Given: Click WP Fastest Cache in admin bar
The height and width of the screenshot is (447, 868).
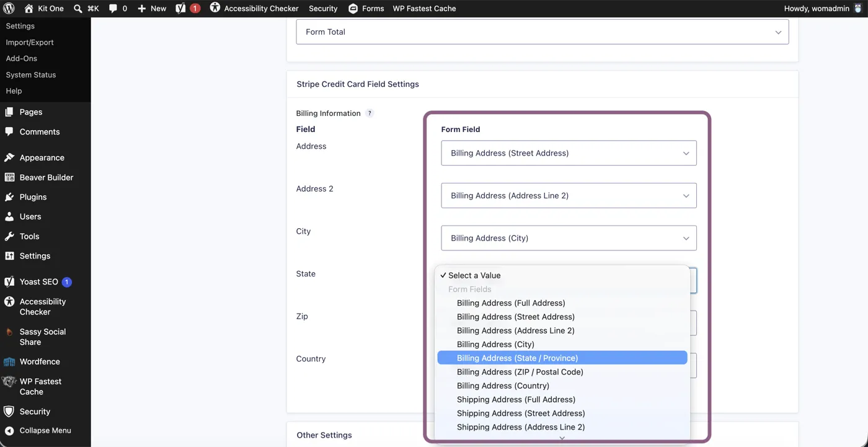Looking at the screenshot, I should click(x=424, y=9).
